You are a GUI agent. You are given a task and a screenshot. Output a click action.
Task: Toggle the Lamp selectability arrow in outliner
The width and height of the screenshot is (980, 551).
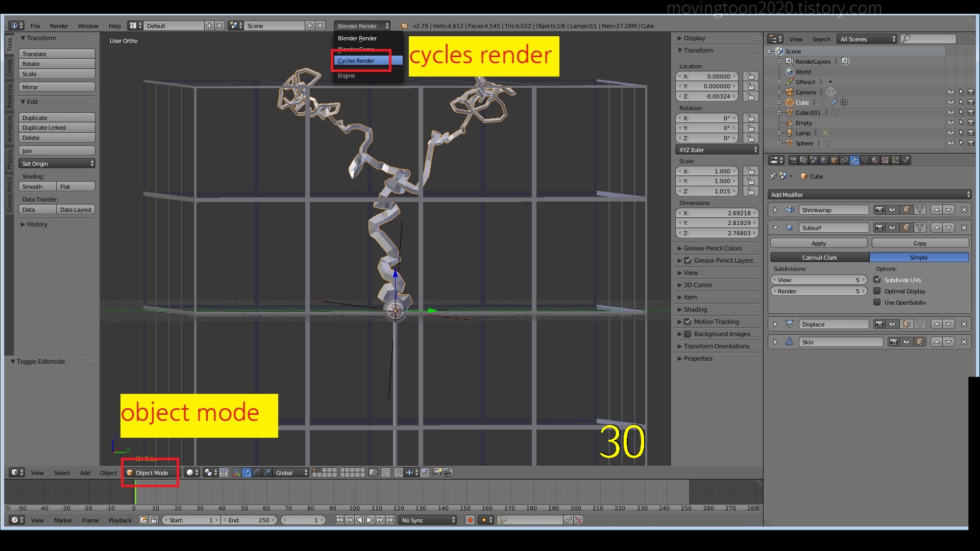[961, 133]
